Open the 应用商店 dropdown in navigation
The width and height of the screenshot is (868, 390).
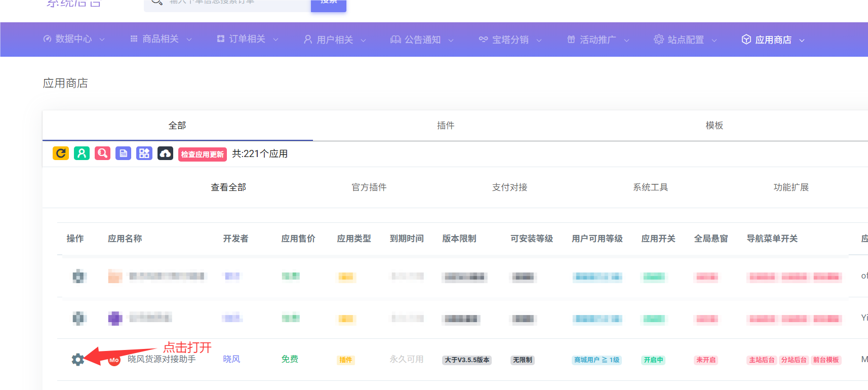pos(773,40)
